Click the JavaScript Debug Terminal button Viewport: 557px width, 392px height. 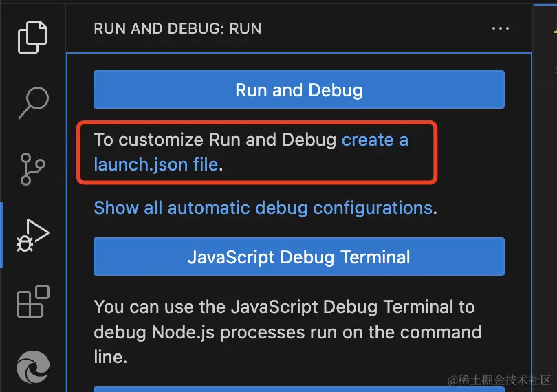[x=298, y=257]
